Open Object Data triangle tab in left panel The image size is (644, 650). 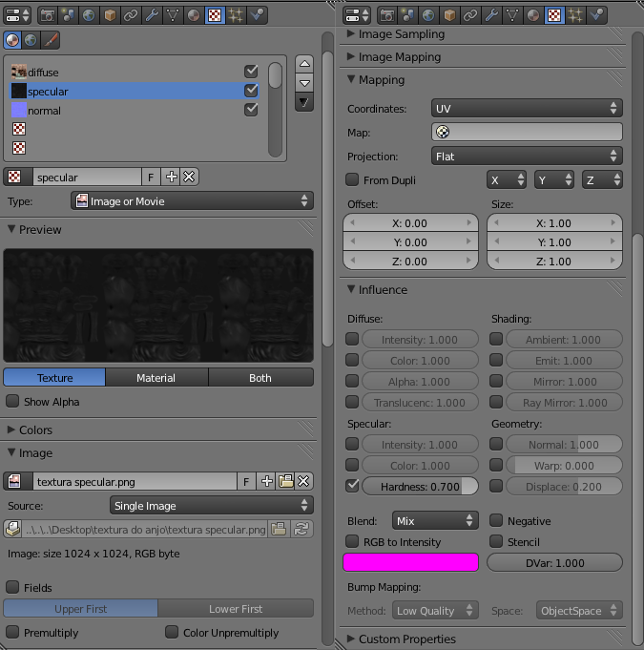(173, 16)
